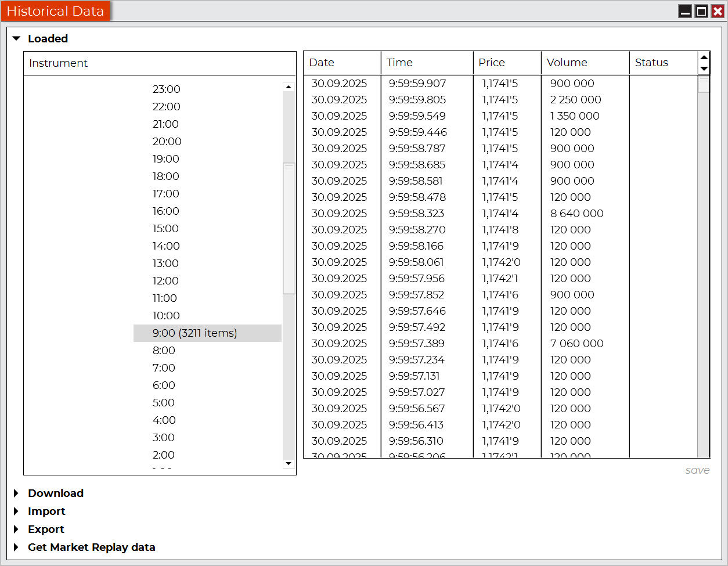Viewport: 728px width, 566px height.
Task: Expand the Import section
Action: pyautogui.click(x=17, y=511)
